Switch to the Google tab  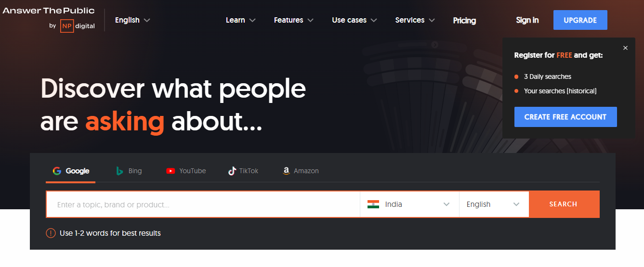click(x=71, y=171)
